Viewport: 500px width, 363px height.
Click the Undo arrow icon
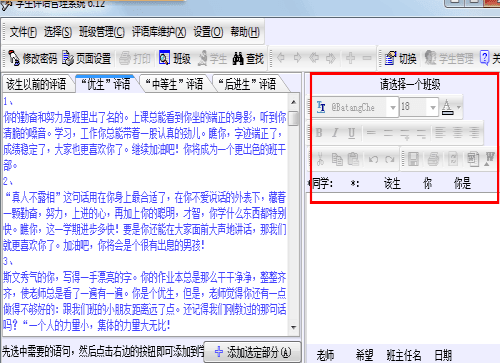[x=373, y=159]
